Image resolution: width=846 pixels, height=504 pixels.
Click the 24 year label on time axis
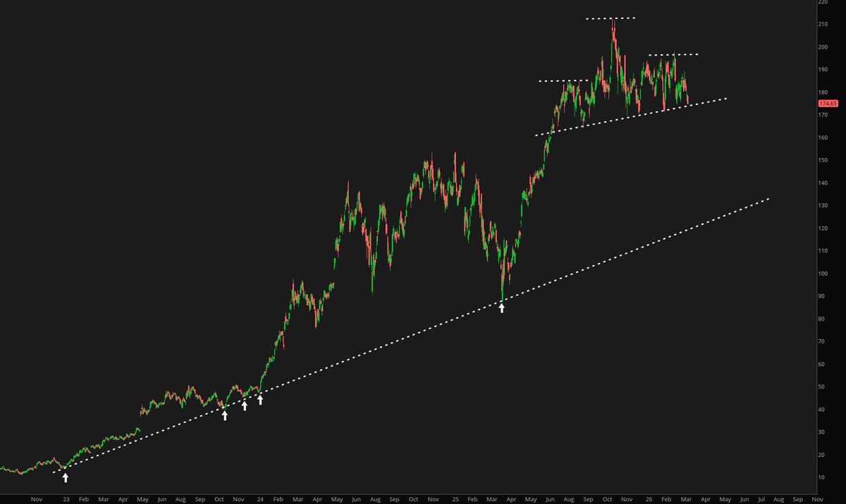[259, 498]
